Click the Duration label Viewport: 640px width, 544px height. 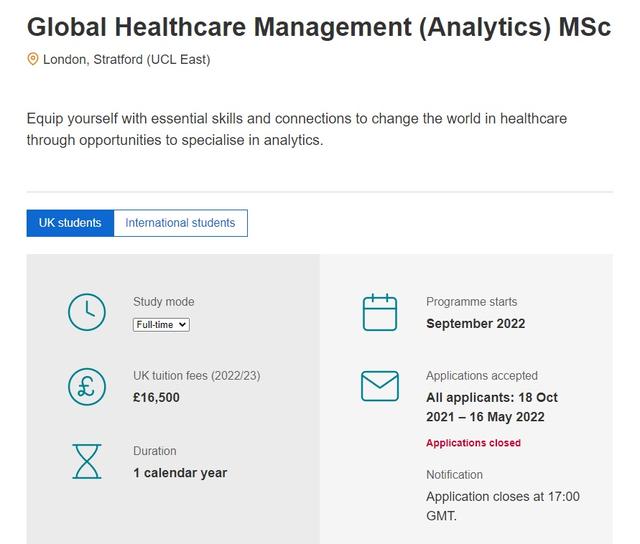point(155,451)
